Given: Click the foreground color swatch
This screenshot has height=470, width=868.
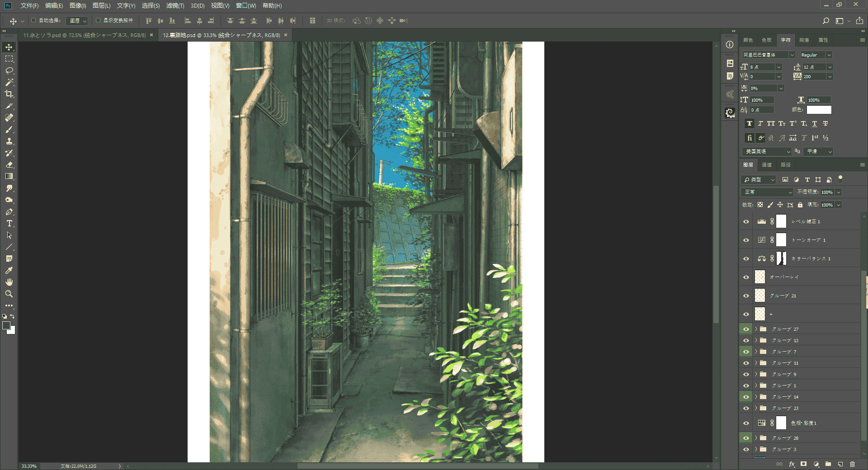Looking at the screenshot, I should tap(6, 325).
